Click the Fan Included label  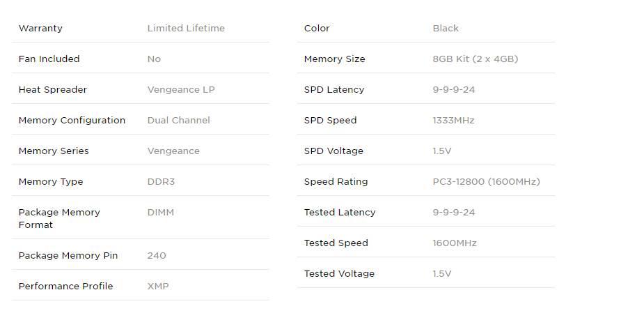(x=49, y=59)
